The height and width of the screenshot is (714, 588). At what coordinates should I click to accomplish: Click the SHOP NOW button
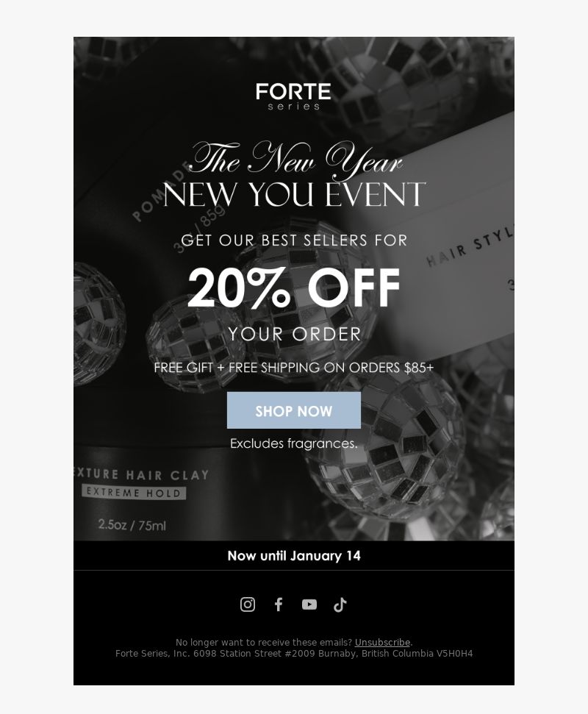click(294, 410)
